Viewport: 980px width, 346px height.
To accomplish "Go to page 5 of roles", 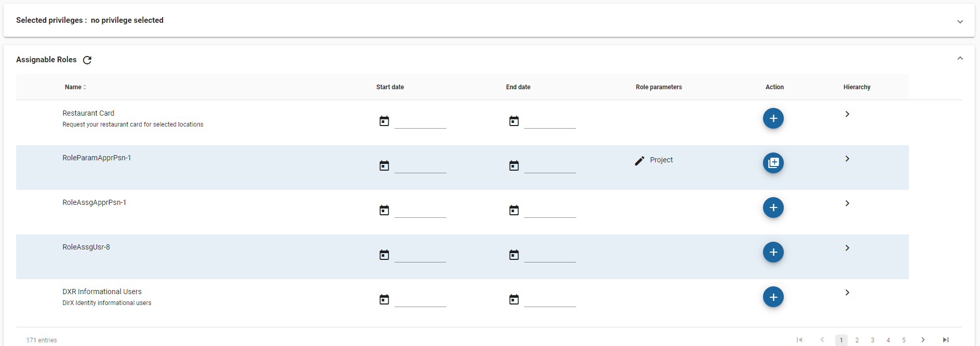I will pyautogui.click(x=904, y=340).
